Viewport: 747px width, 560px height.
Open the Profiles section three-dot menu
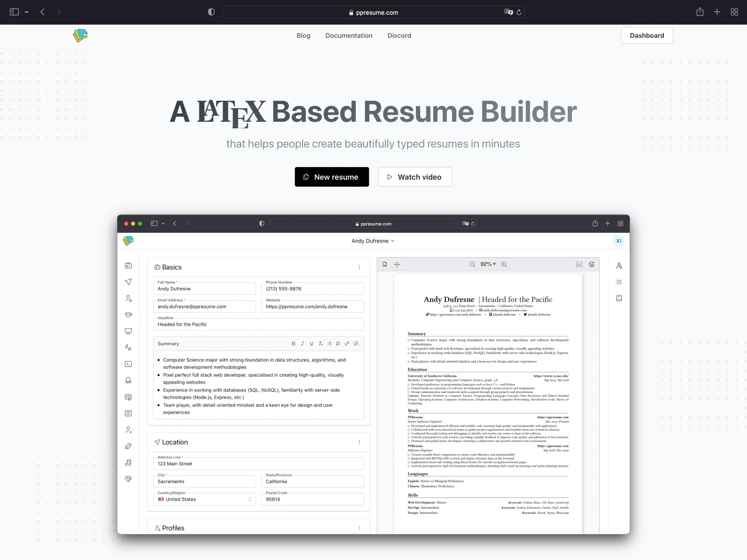coord(359,528)
